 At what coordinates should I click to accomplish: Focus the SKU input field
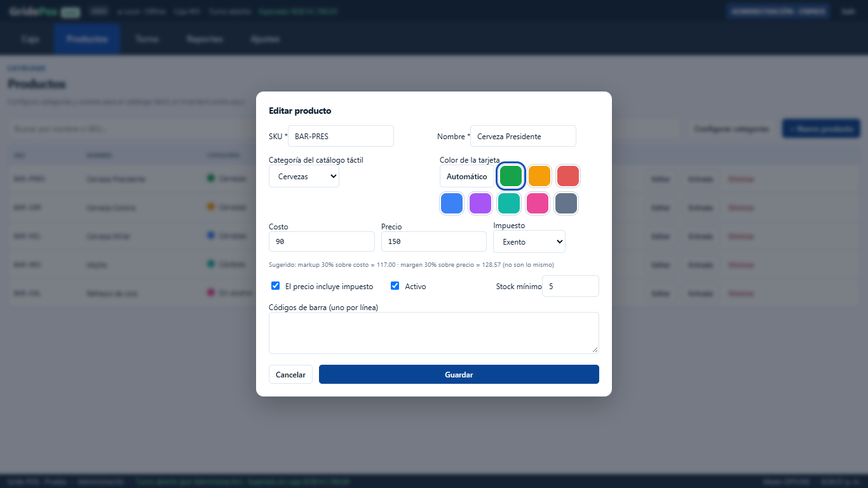coord(341,136)
